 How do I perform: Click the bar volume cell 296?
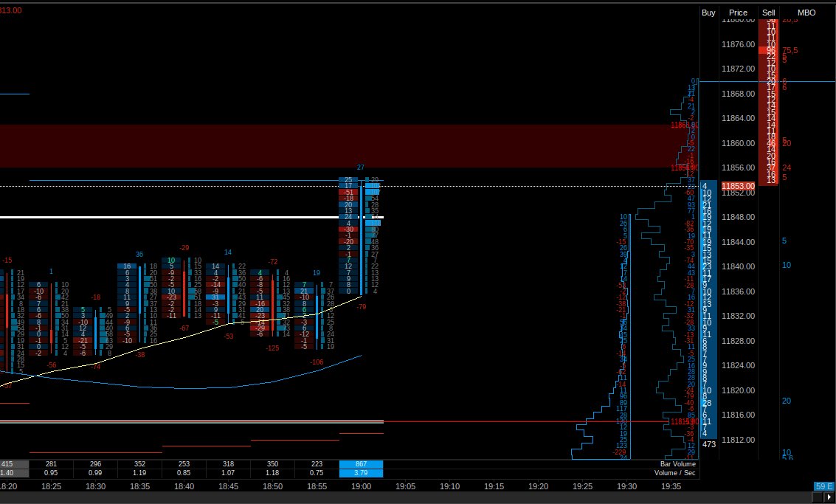point(95,464)
